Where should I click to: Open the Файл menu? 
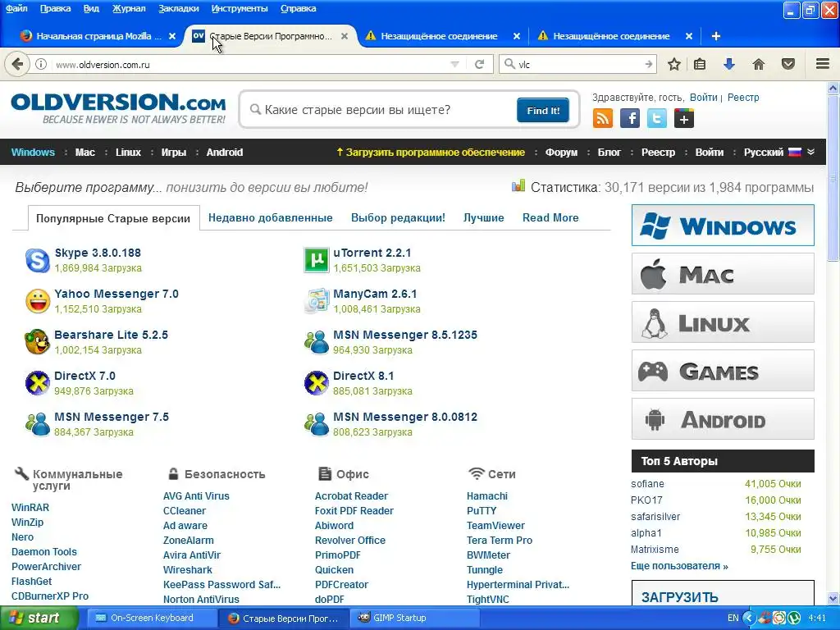[16, 8]
